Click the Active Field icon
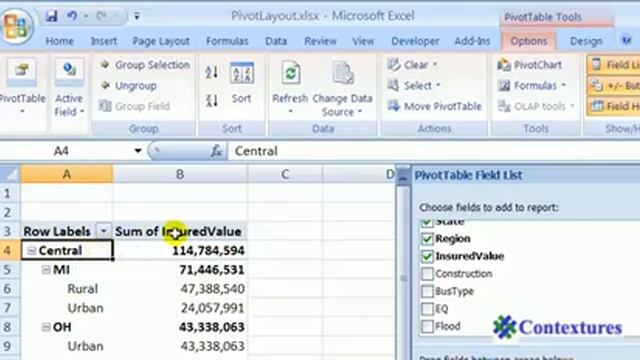The height and width of the screenshot is (360, 640). pyautogui.click(x=69, y=71)
